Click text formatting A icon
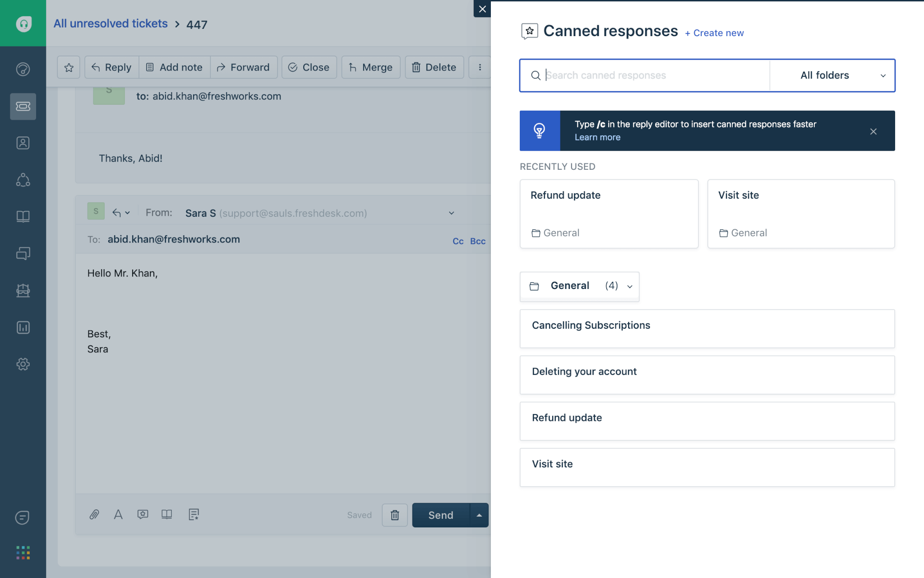The height and width of the screenshot is (578, 924). tap(118, 514)
